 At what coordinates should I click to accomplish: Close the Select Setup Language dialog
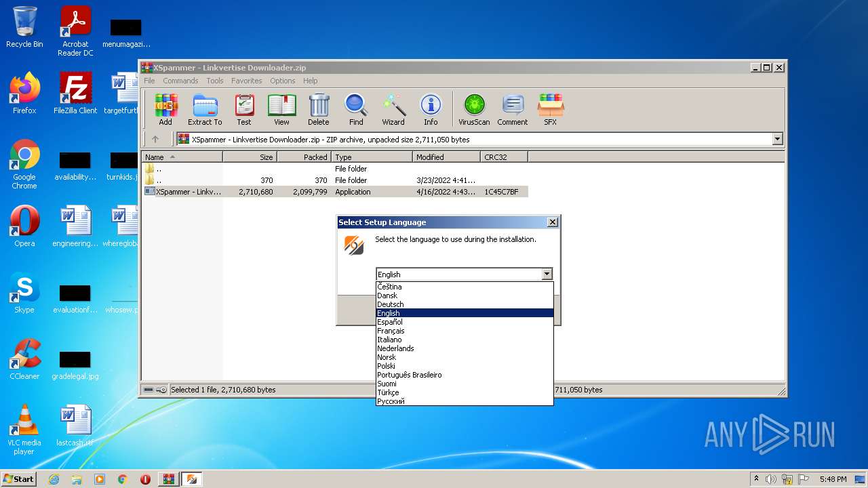tap(553, 222)
